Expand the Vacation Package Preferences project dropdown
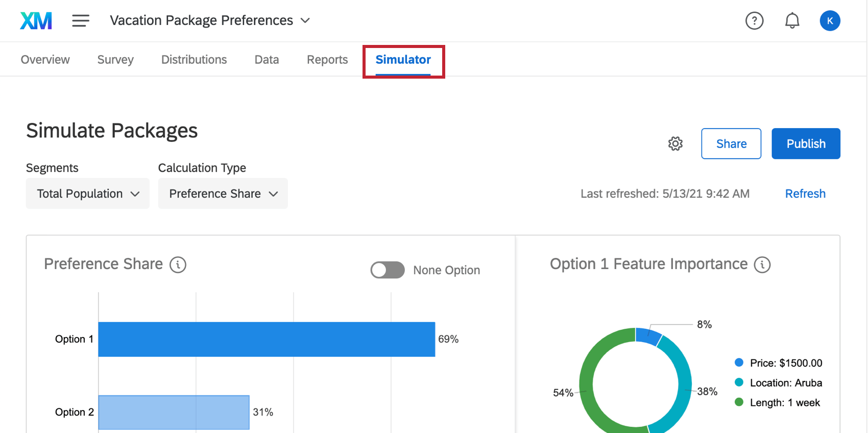Screen dimensions: 868x433 (x=210, y=20)
